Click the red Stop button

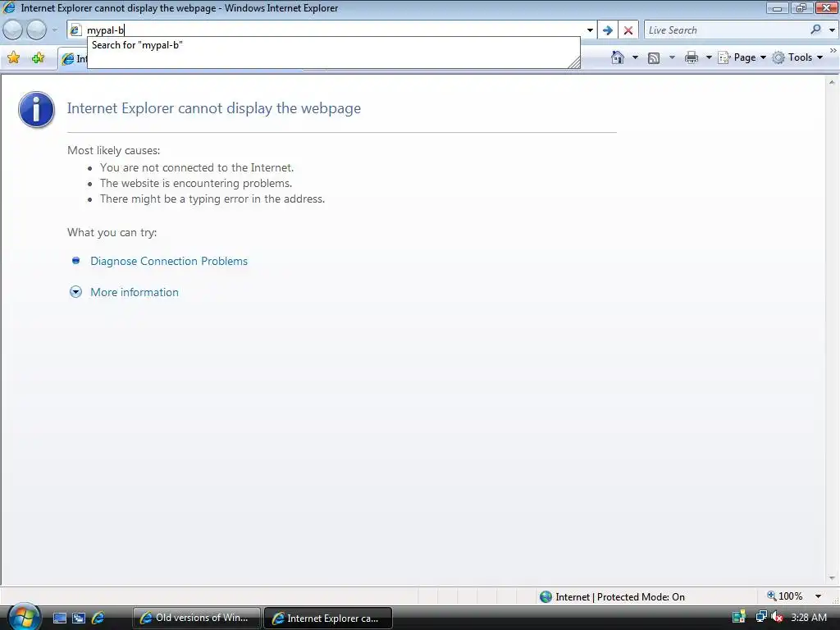(628, 30)
